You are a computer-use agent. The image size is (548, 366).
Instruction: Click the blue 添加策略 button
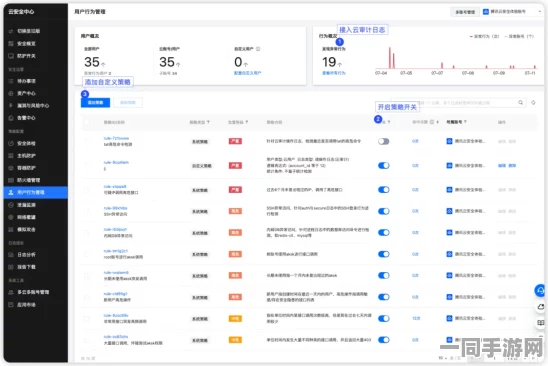point(95,102)
